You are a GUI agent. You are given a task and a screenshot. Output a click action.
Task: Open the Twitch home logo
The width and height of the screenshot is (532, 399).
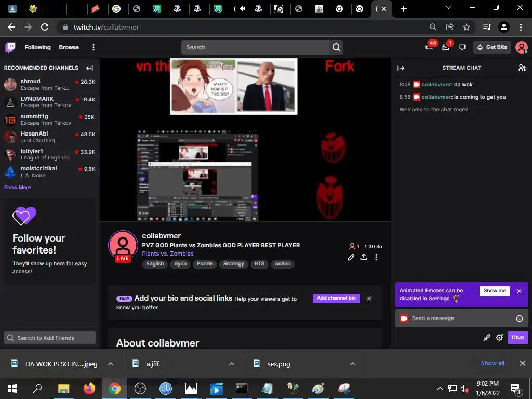click(x=10, y=47)
